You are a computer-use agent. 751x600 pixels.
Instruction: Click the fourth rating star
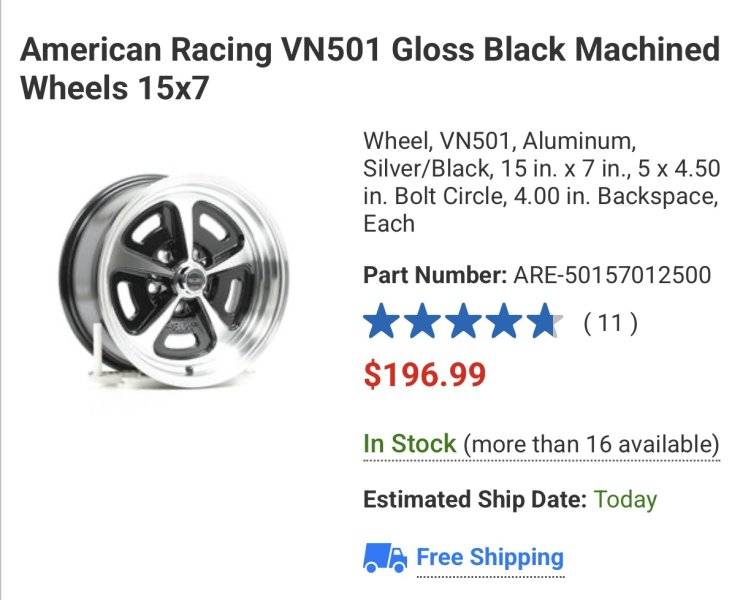508,324
